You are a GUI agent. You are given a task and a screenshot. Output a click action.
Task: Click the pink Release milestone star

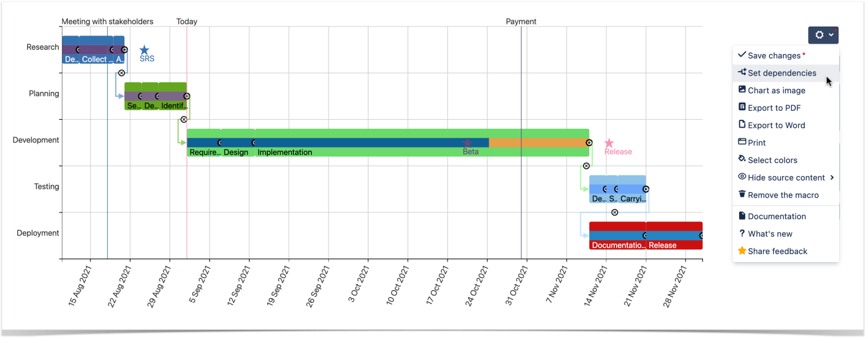pyautogui.click(x=609, y=144)
